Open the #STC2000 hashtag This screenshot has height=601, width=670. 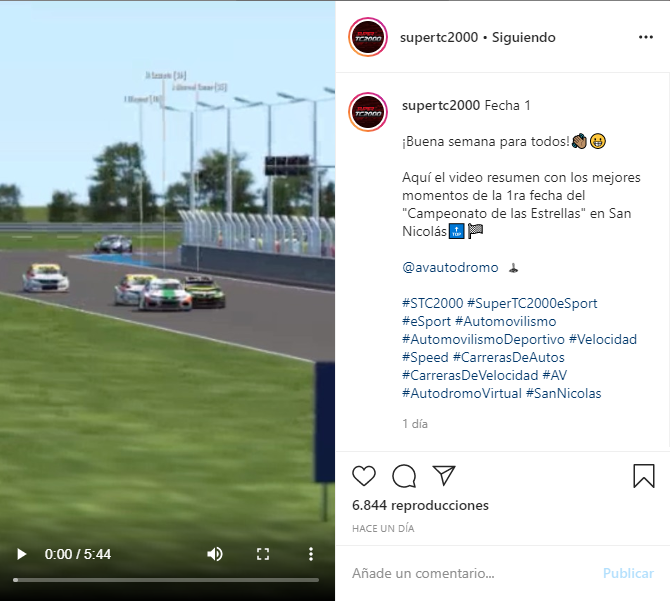[x=432, y=303]
